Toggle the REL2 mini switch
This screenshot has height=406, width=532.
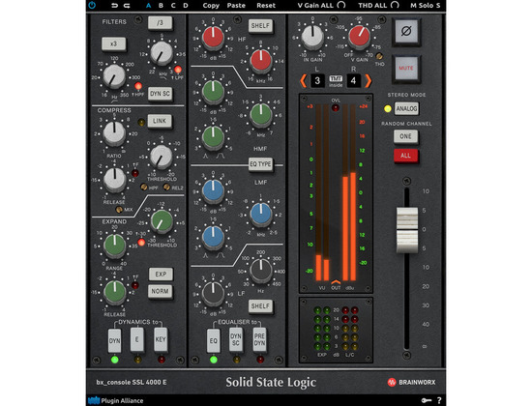(166, 187)
